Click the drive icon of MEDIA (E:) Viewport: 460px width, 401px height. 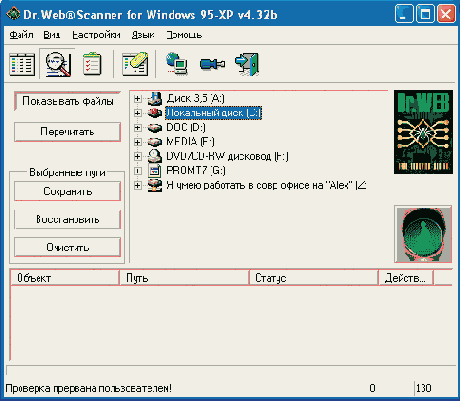click(155, 142)
